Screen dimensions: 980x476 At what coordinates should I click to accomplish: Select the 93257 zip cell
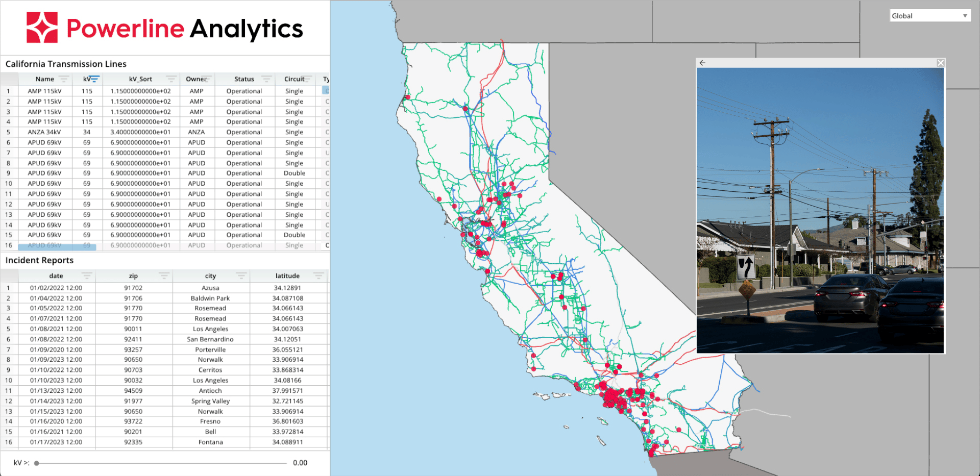(x=133, y=350)
